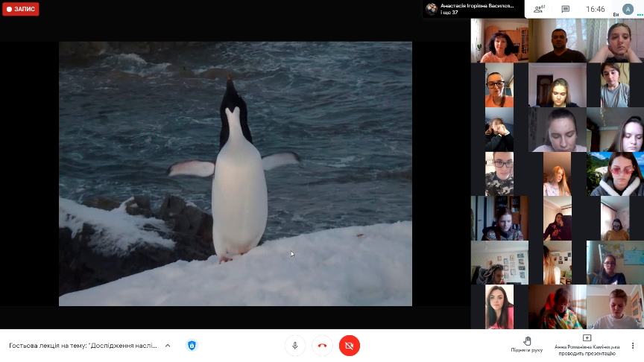
Task: Turn the camera back on
Action: (x=349, y=346)
